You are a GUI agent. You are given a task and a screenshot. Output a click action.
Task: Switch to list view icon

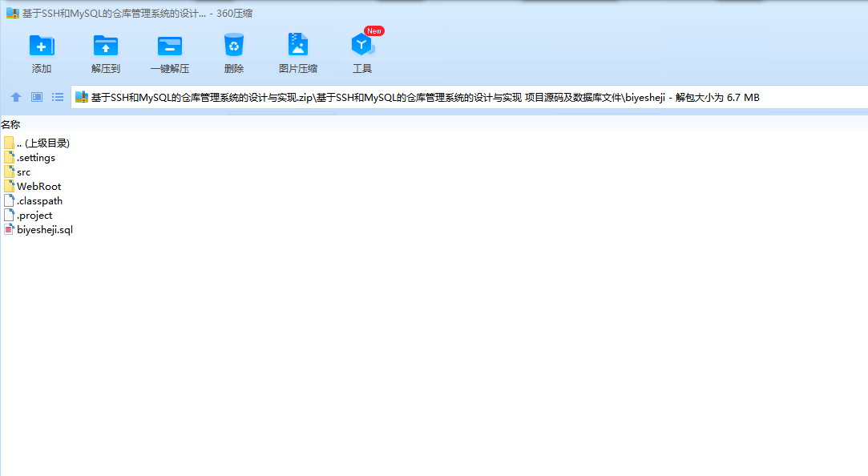pyautogui.click(x=58, y=98)
